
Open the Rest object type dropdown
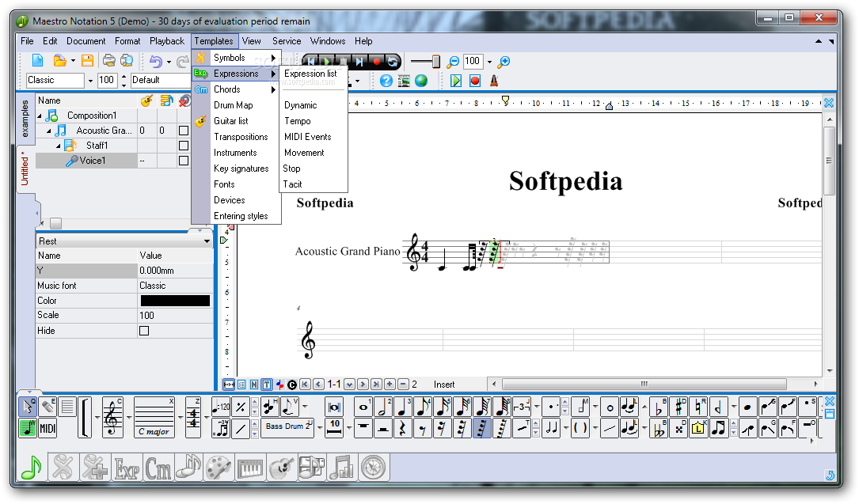tap(207, 241)
